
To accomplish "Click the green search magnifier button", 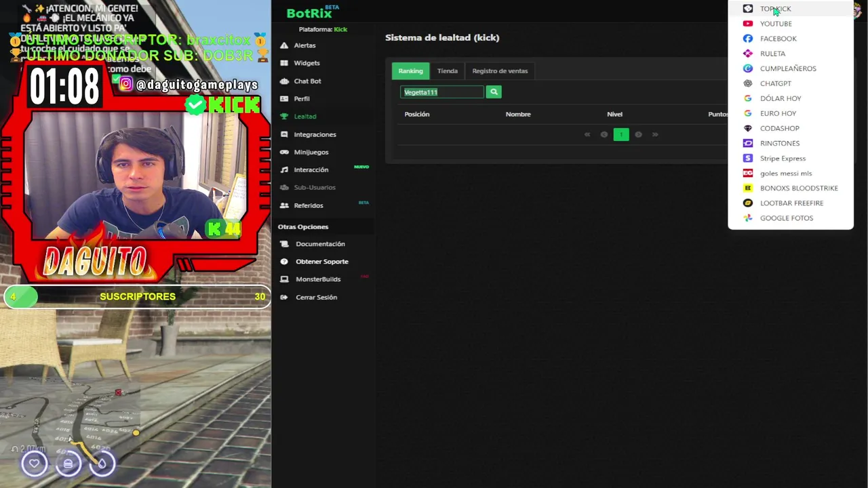I will tap(494, 91).
